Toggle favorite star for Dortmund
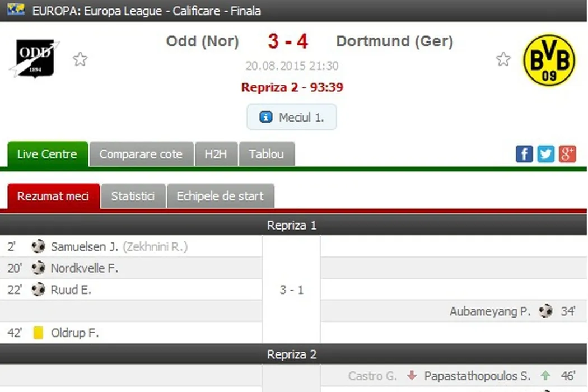The width and height of the screenshot is (588, 392). (x=503, y=59)
